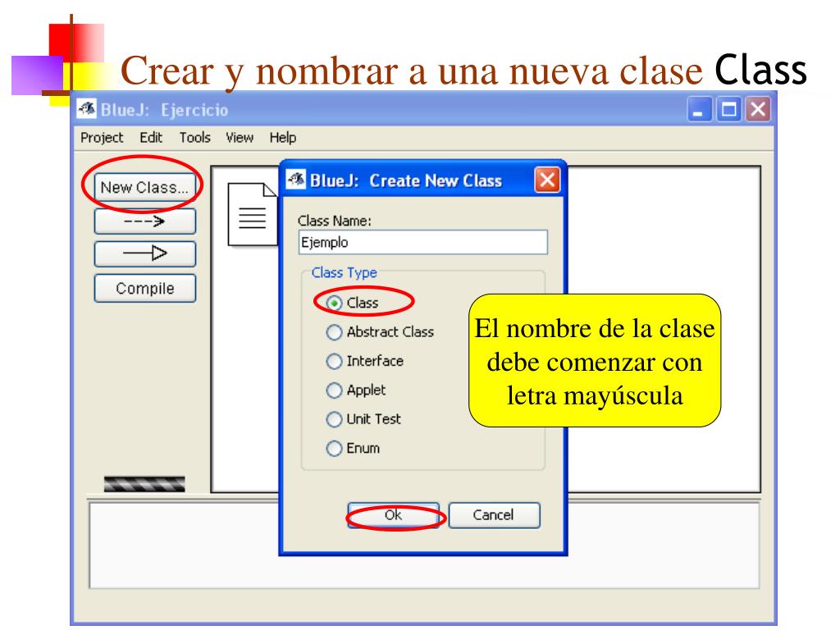The image size is (840, 630).
Task: Click the object bench area at bottom
Action: coord(424,546)
